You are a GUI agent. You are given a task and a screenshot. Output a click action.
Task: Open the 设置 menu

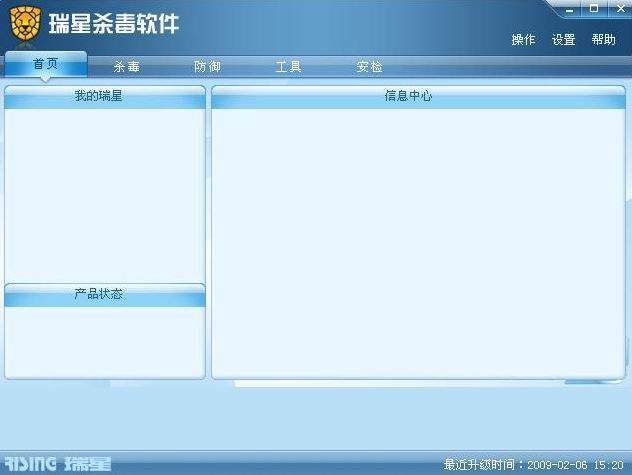pos(563,40)
